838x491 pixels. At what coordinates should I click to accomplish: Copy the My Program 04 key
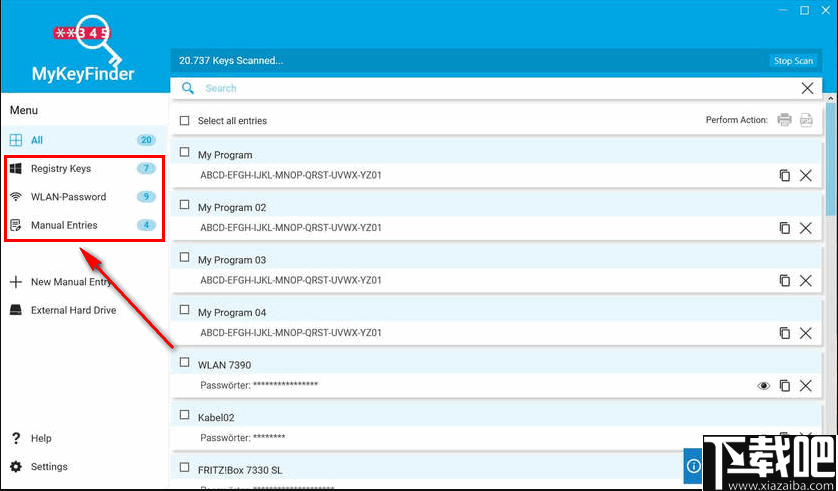pos(785,333)
